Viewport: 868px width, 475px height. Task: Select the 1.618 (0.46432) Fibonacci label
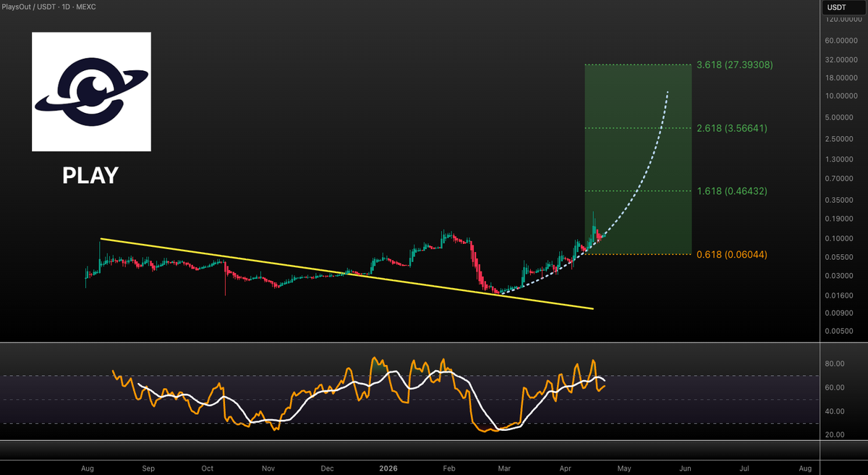(731, 191)
